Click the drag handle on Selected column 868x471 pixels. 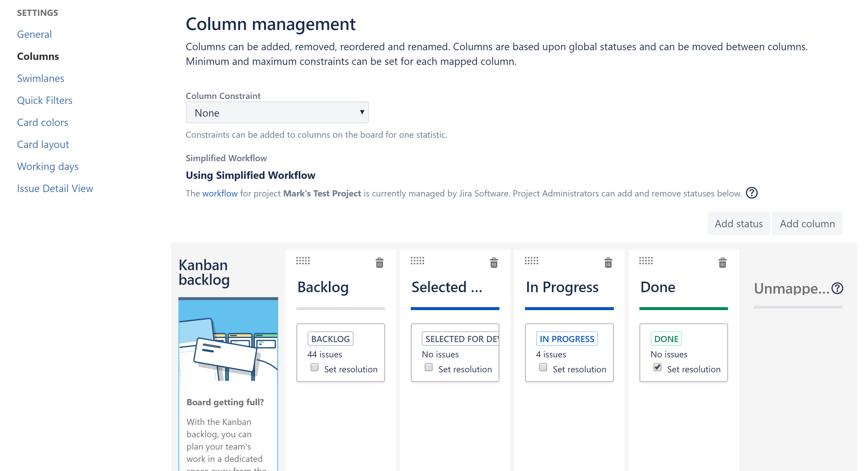(x=417, y=261)
